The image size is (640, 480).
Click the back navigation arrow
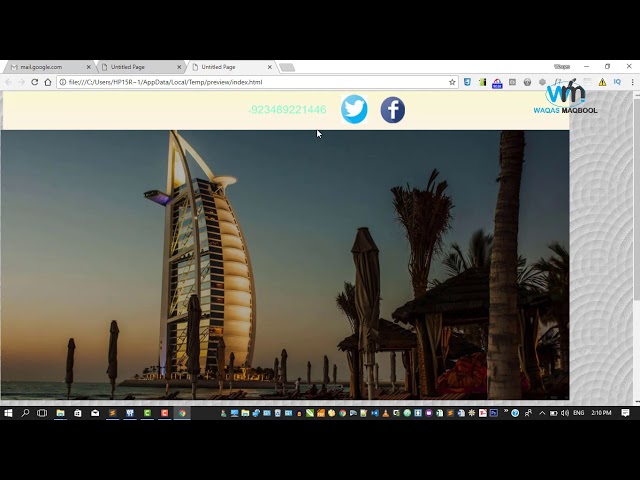8,82
